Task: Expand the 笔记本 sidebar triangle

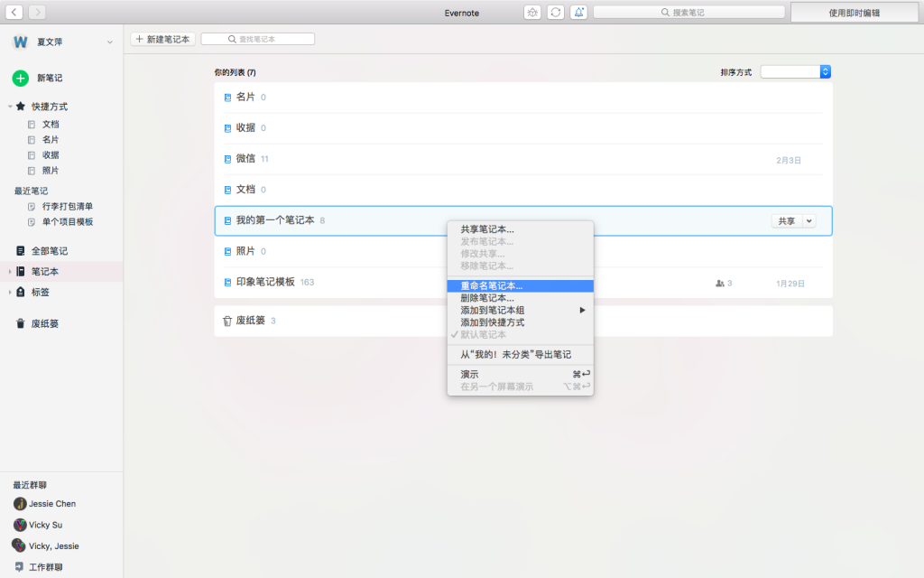Action: click(x=10, y=272)
